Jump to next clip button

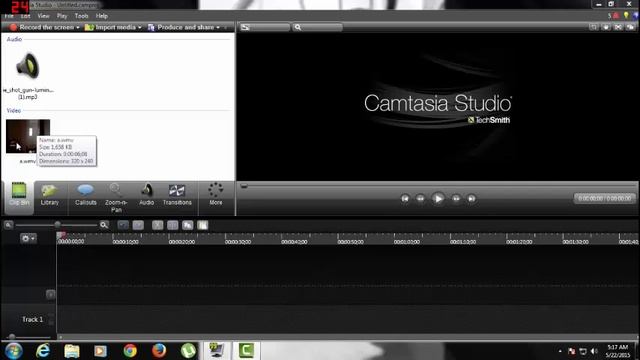pyautogui.click(x=471, y=198)
